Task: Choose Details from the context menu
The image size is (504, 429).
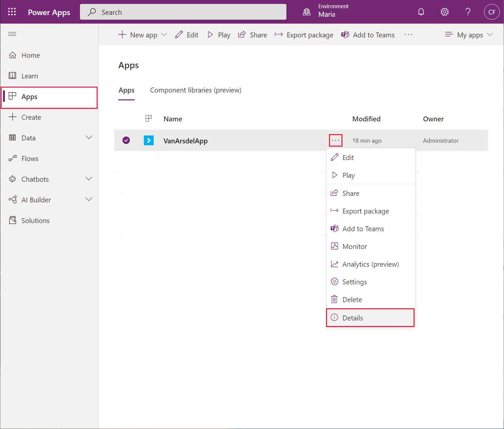Action: [370, 318]
